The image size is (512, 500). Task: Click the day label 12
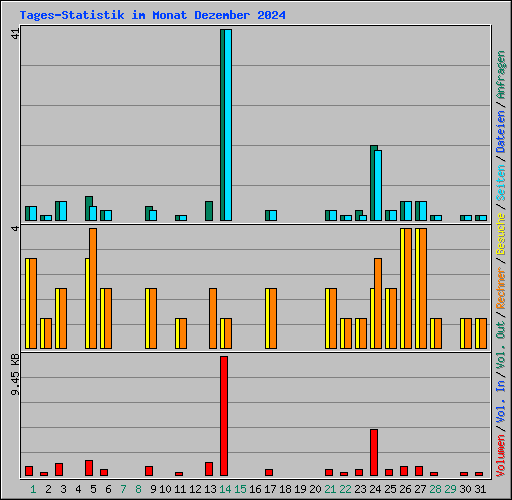(x=195, y=489)
